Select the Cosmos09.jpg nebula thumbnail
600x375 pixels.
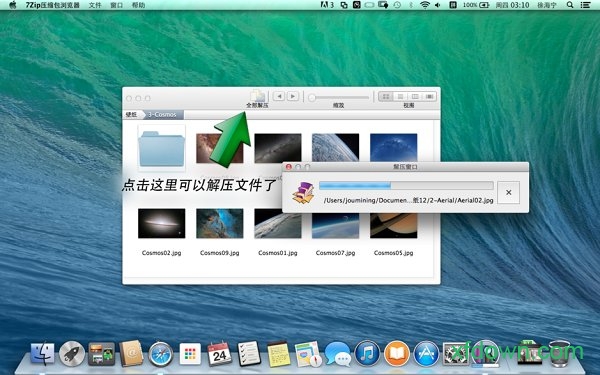point(220,223)
